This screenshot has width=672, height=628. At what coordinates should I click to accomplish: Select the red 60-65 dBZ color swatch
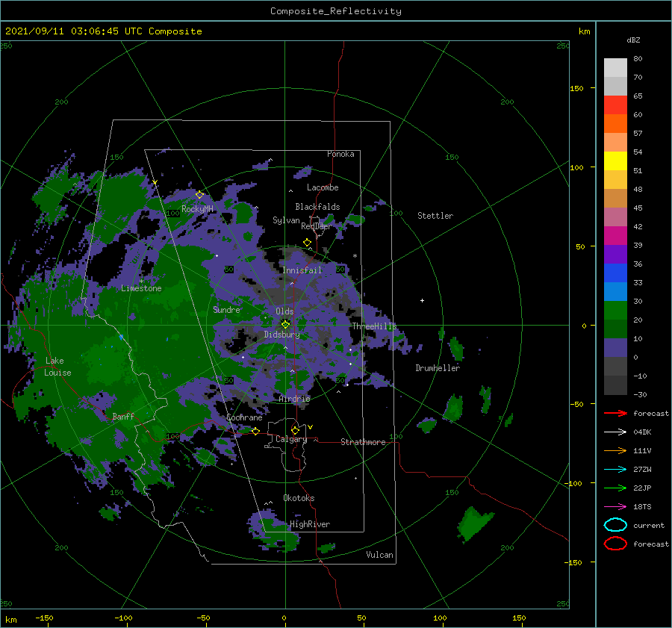click(x=615, y=105)
